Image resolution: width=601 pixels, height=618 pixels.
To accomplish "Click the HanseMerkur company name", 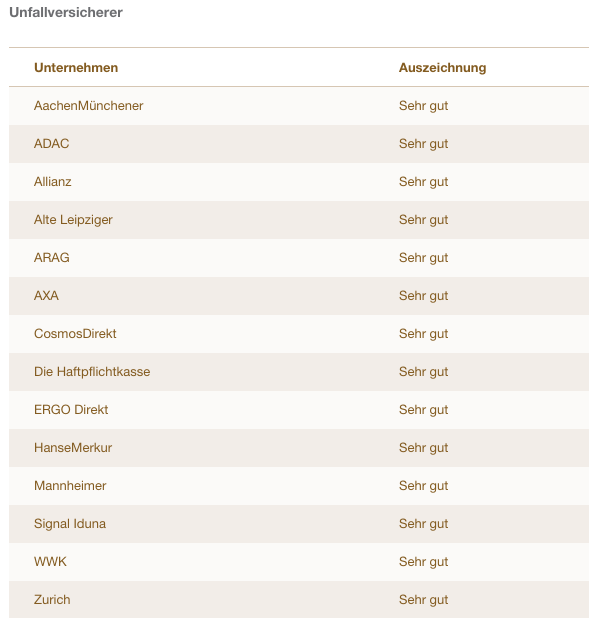I will [x=73, y=448].
